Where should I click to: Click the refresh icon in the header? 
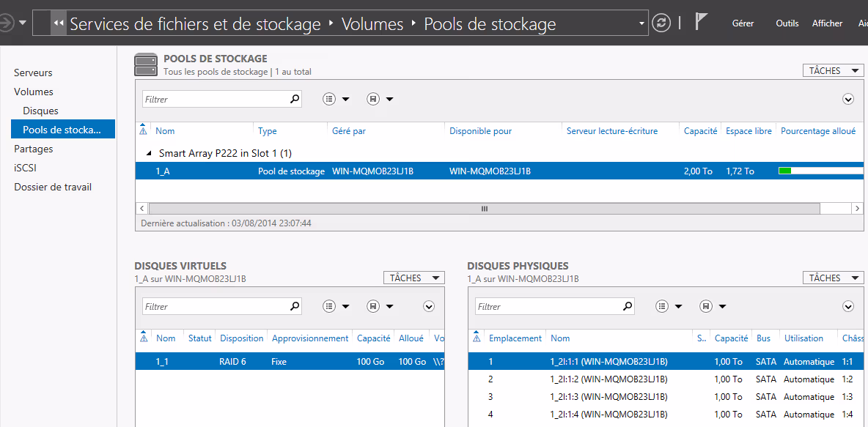[x=661, y=23]
